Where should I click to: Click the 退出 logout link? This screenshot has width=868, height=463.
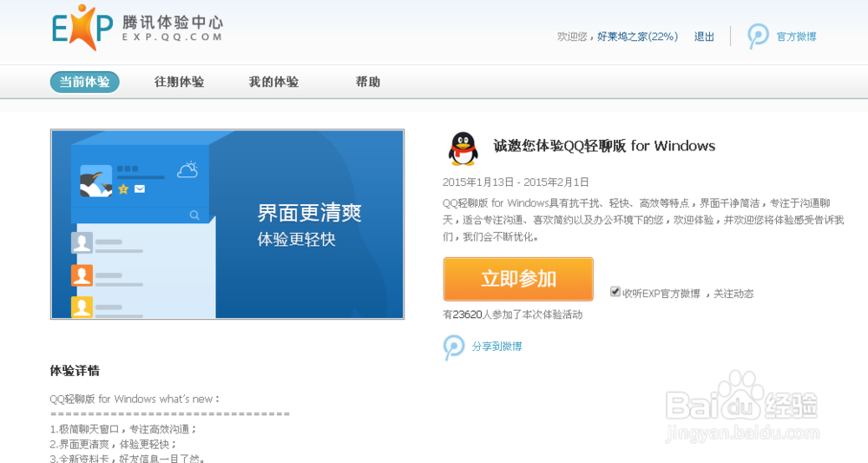click(704, 36)
